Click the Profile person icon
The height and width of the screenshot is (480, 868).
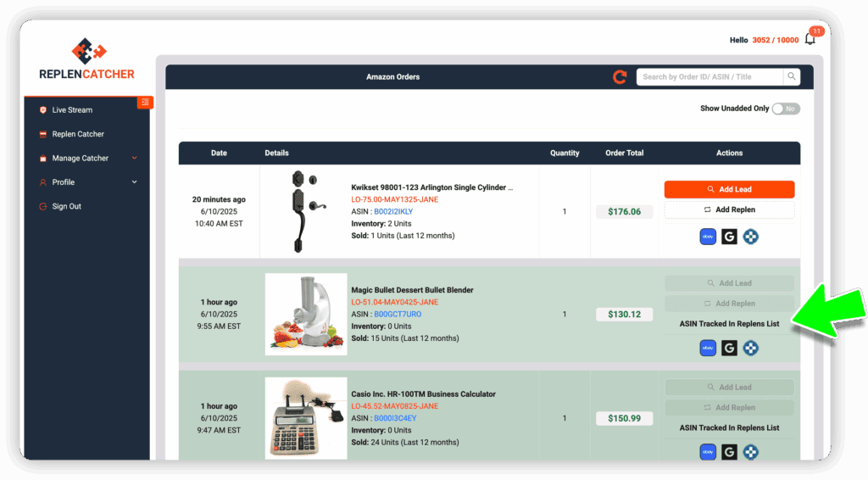(43, 182)
